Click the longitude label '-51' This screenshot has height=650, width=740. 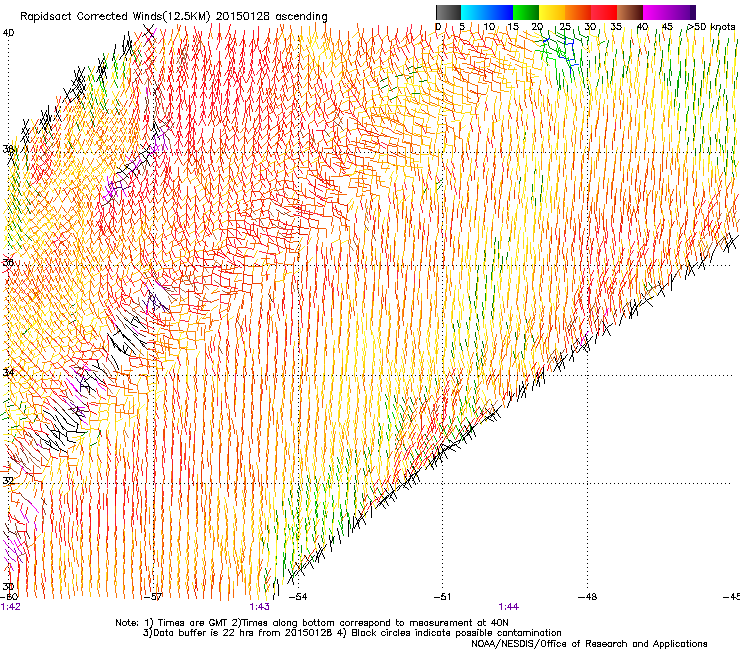tap(442, 597)
